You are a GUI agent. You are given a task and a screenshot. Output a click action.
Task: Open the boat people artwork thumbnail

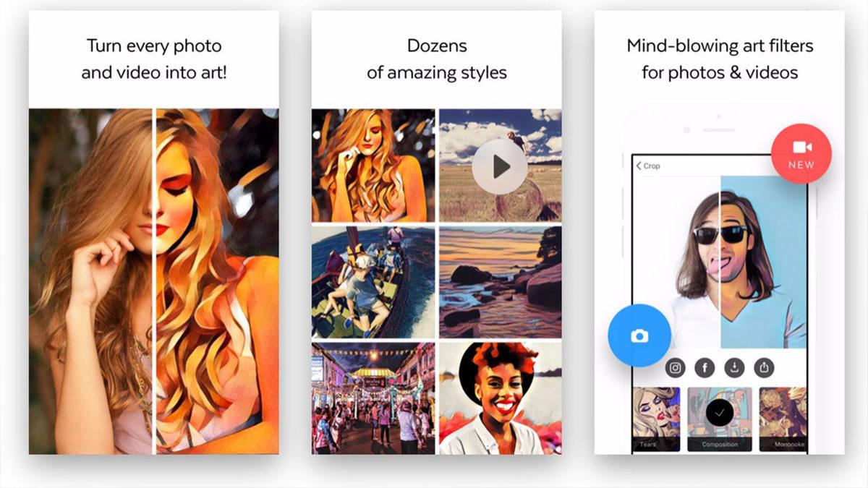coord(373,282)
